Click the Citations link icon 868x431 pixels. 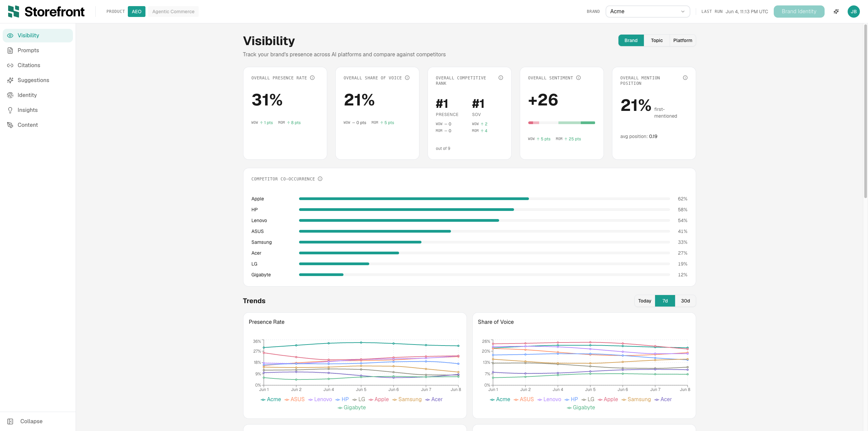[10, 65]
